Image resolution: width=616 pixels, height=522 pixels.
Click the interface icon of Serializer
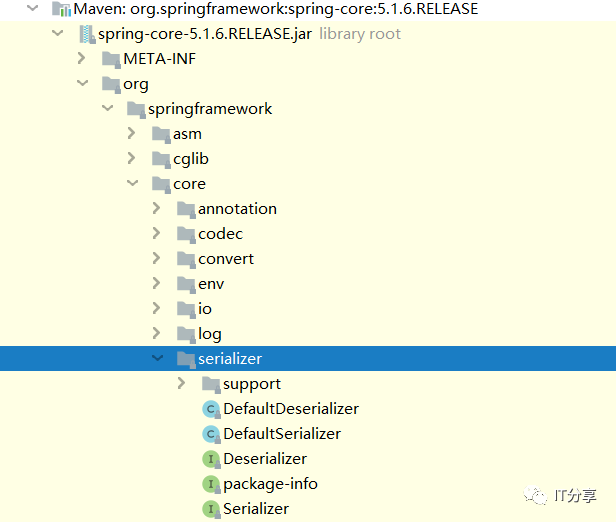coord(211,509)
